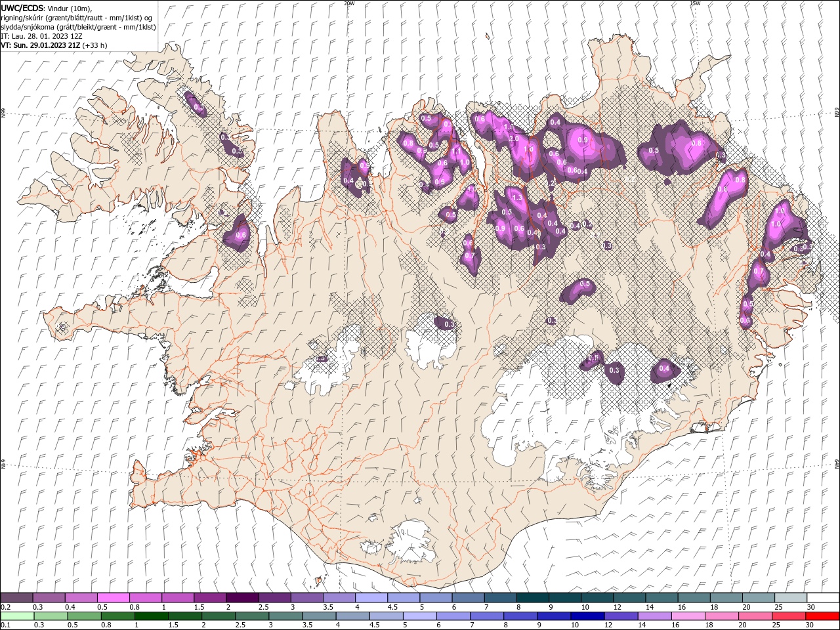The width and height of the screenshot is (840, 630).
Task: Click the '20' label in bottom legend row
Action: coord(743,625)
